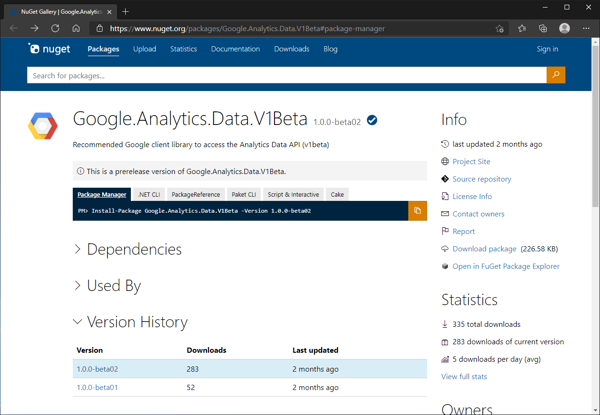Screen dimensions: 600x415
Task: Open browser Settings and more menu
Action: 586,28
